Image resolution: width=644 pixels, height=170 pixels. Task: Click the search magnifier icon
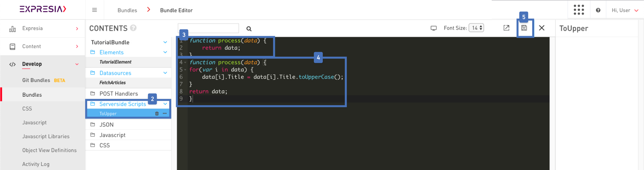coord(249,29)
